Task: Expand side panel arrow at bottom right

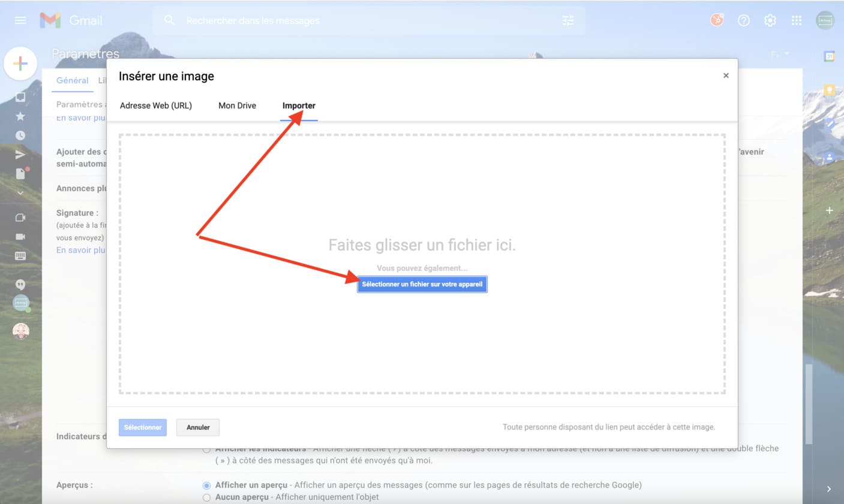Action: [829, 489]
